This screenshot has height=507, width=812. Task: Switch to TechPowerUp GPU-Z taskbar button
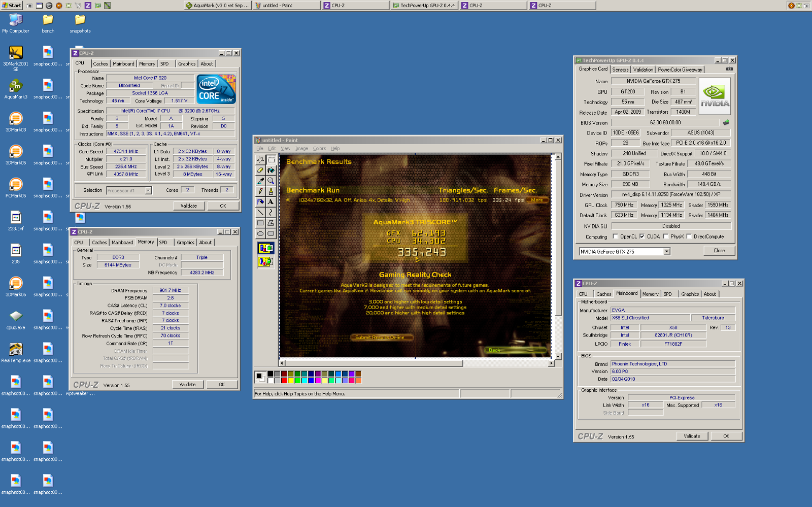click(424, 6)
